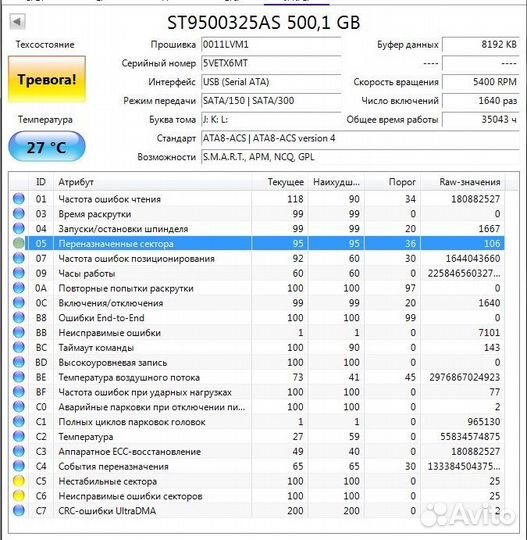527x540 pixels.
Task: Click the Число включений value 1640 раз
Action: (481, 101)
